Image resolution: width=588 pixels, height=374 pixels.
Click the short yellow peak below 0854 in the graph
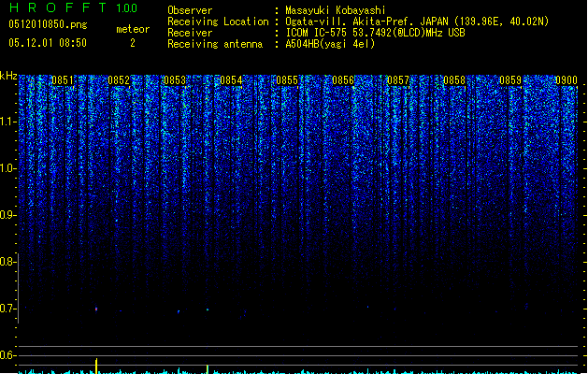[208, 369]
